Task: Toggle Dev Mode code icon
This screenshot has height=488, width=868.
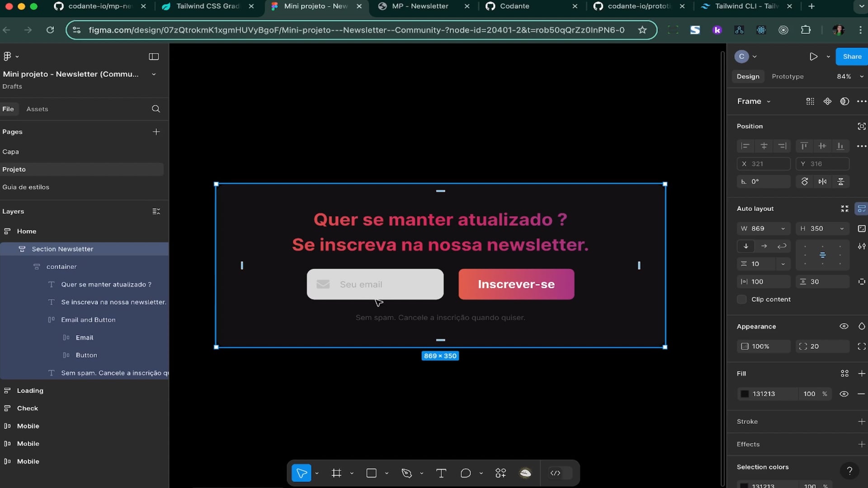Action: [556, 473]
